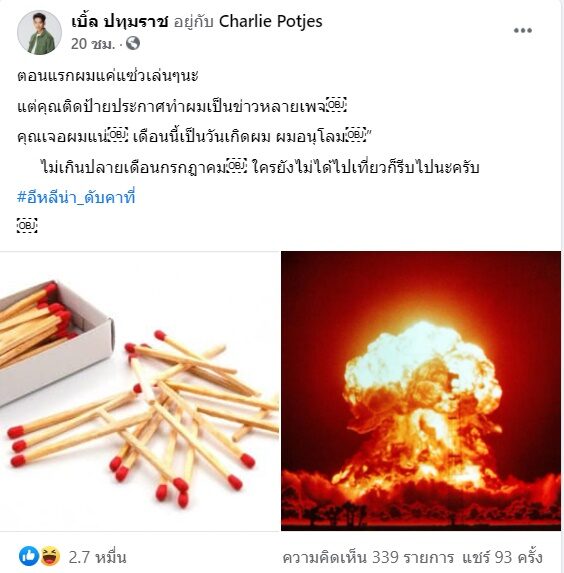The height and width of the screenshot is (573, 564).
Task: Show the 2.7 หมื่น reactions list
Action: coord(98,557)
